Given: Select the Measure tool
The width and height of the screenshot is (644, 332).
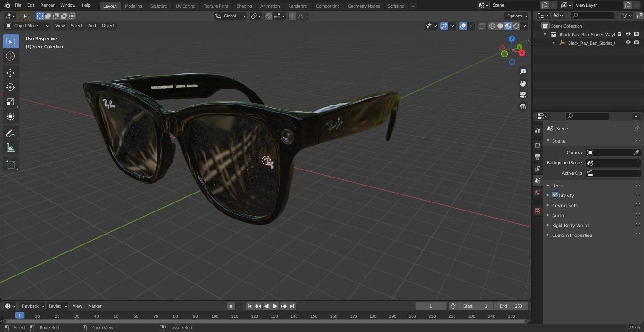Looking at the screenshot, I should click(10, 148).
